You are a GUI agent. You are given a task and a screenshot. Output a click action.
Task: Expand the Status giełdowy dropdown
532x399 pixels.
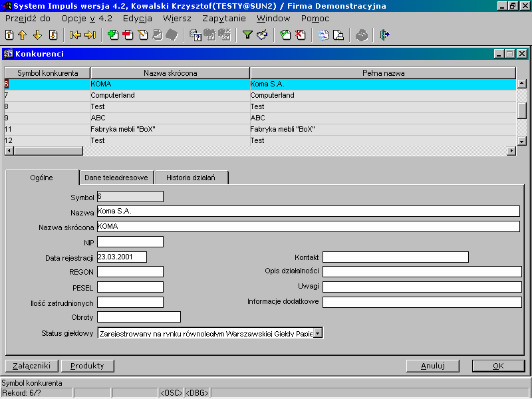pyautogui.click(x=318, y=333)
